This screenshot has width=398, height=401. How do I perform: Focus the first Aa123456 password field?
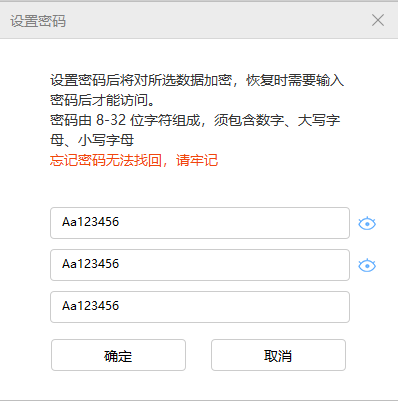coord(200,223)
